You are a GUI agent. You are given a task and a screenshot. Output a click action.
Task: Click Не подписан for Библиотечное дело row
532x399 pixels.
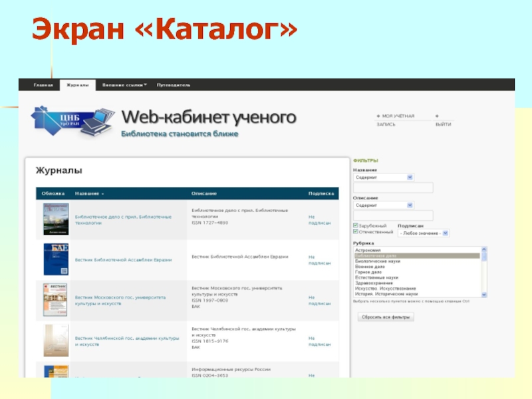click(x=319, y=220)
